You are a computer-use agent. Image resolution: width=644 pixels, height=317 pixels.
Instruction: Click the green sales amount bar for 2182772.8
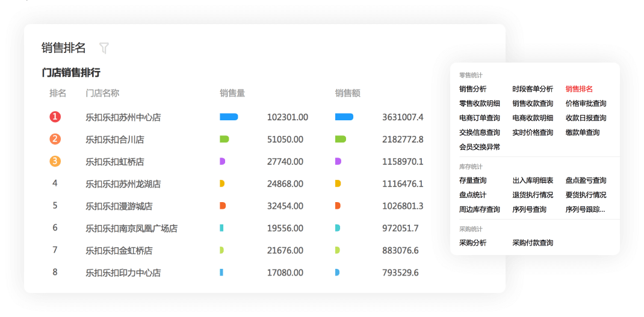coord(341,139)
